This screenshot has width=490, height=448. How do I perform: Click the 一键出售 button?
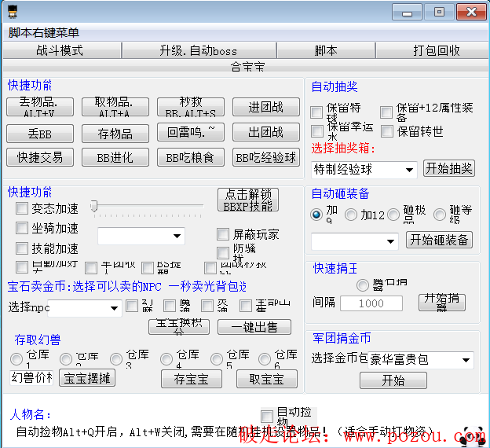254,327
